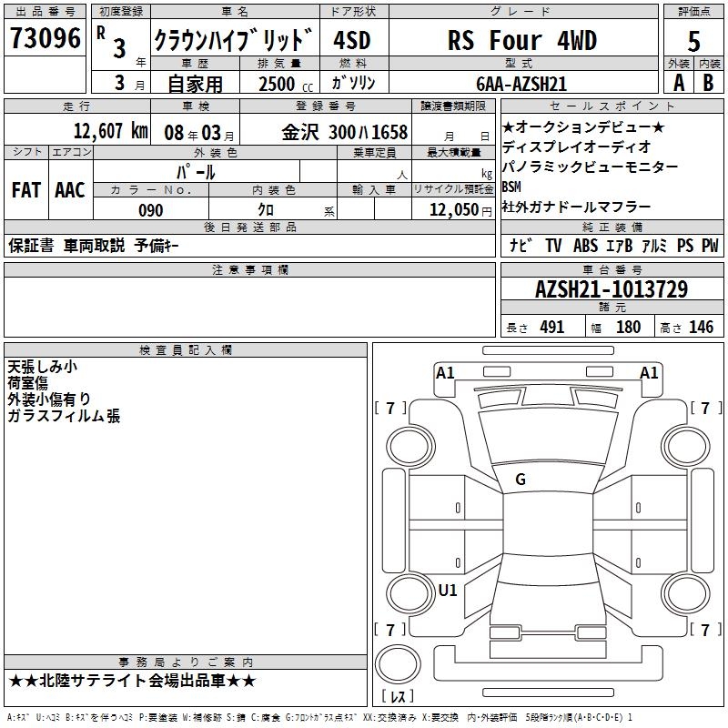728x728 pixels.
Task: Select the office notice ★★北陸サテライト会場出品車★★
Action: (132, 681)
